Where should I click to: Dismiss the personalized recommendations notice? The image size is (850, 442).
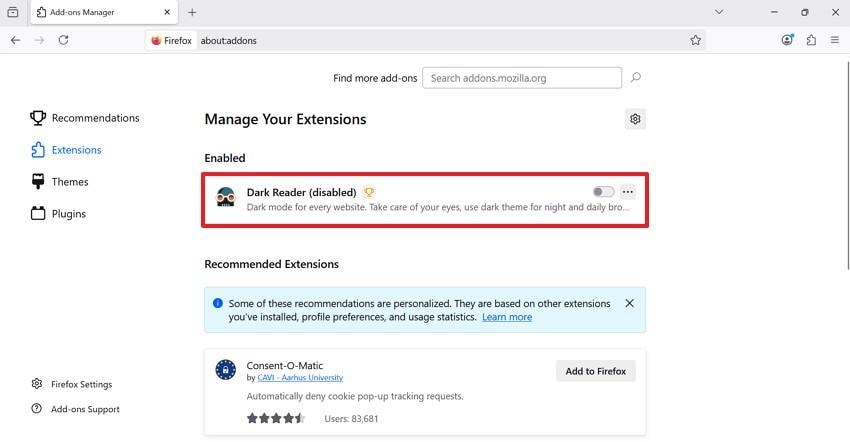629,303
